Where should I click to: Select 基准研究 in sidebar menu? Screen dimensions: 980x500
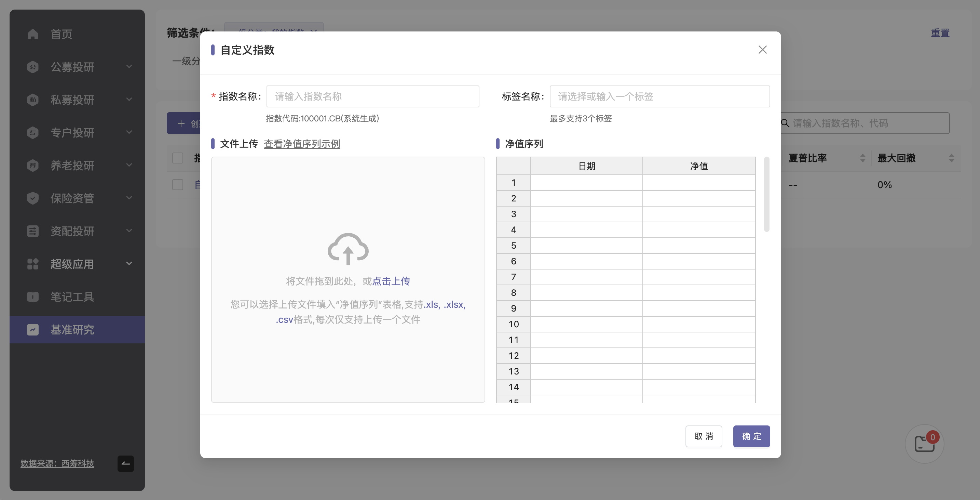(72, 329)
